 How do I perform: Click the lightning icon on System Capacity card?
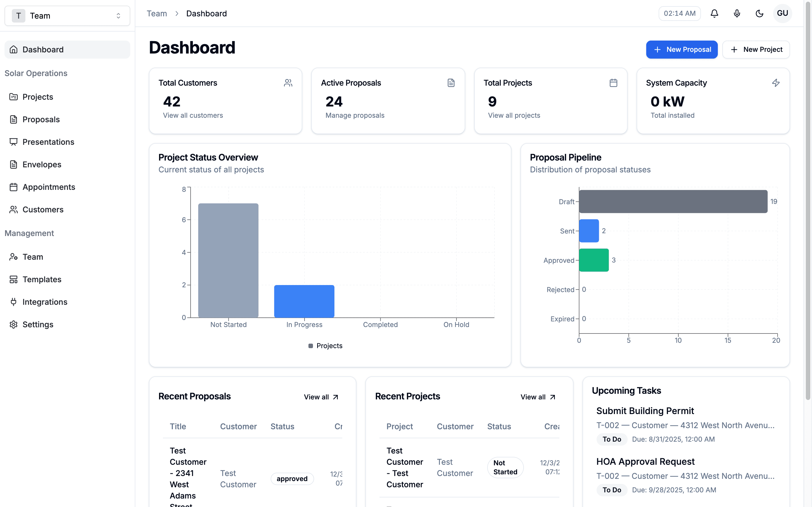776,83
